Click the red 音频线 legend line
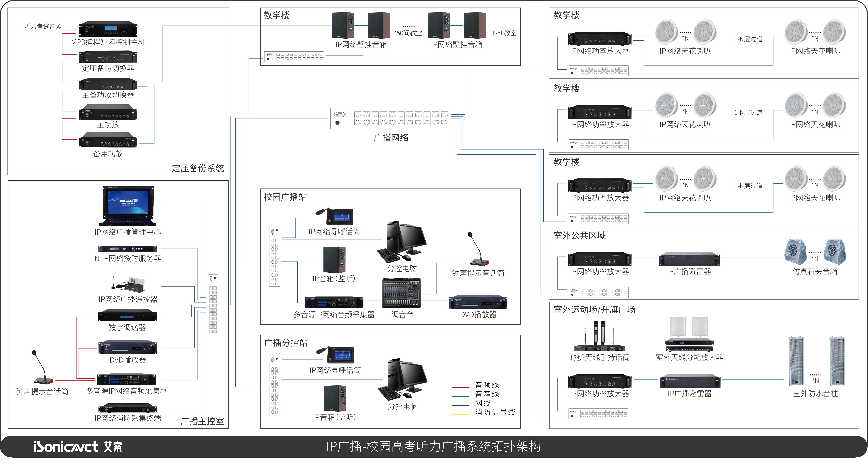868x464 pixels. click(x=460, y=387)
